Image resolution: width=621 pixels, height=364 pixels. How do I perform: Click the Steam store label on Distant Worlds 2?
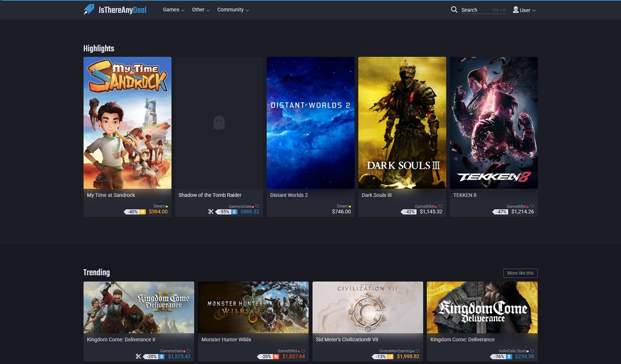(x=342, y=206)
